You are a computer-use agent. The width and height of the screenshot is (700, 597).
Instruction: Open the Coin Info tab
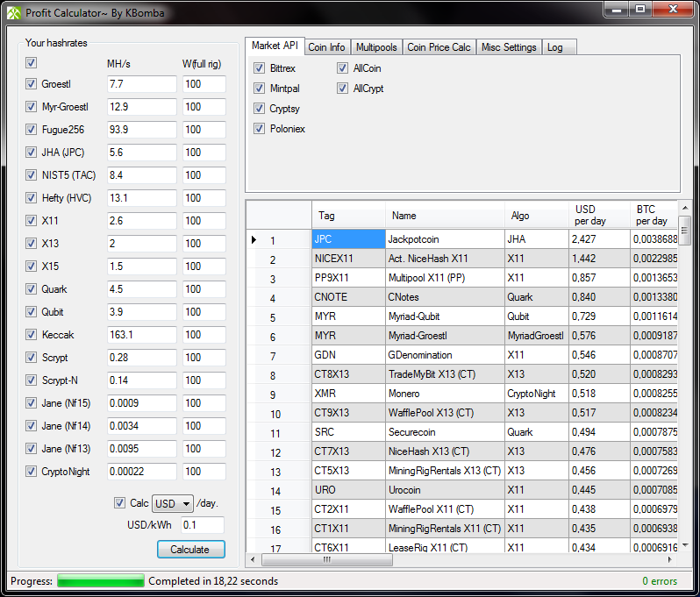pos(326,47)
